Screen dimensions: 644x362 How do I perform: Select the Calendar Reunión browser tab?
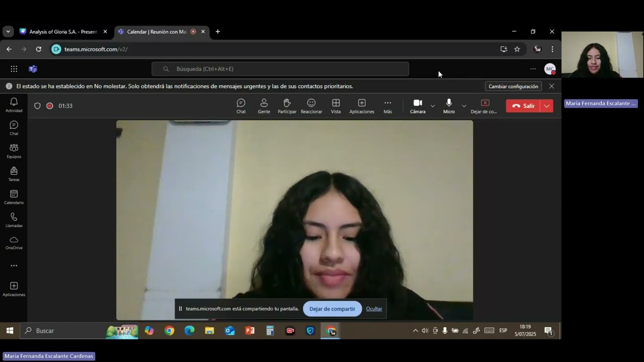(157, 32)
